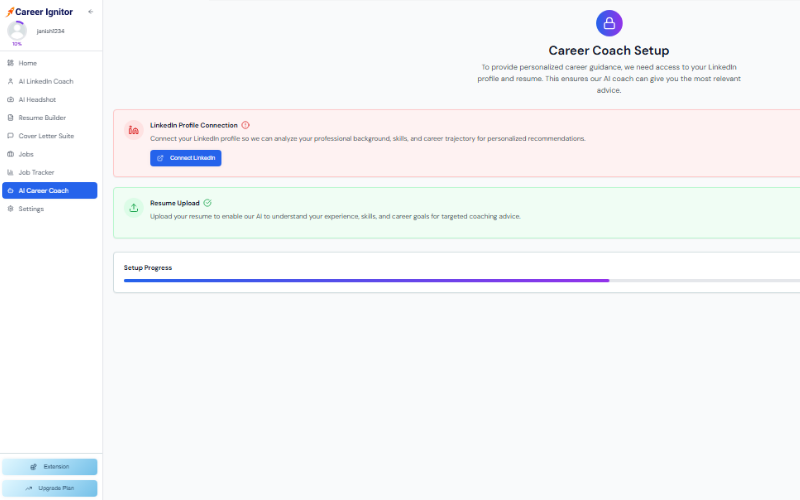The image size is (800, 500).
Task: Click the green upload icon in Resume Upload
Action: pyautogui.click(x=133, y=208)
